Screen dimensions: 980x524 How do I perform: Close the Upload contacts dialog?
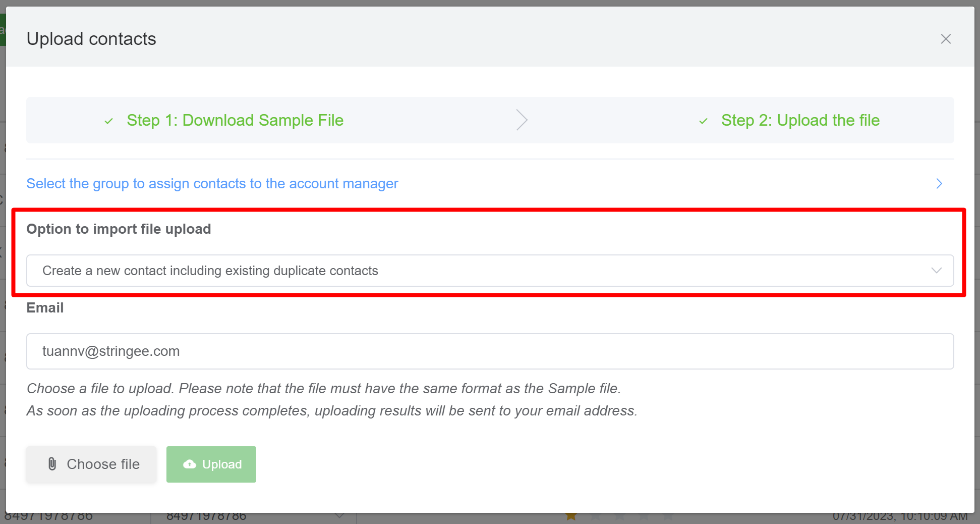point(945,39)
